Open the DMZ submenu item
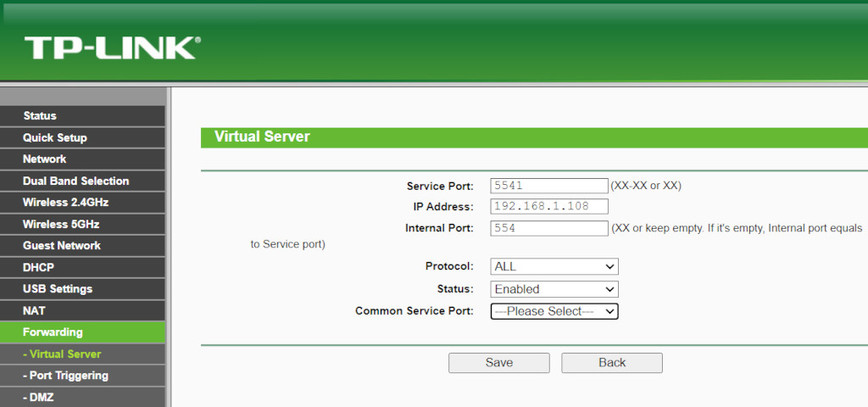Viewport: 868px width, 407px height. click(38, 397)
